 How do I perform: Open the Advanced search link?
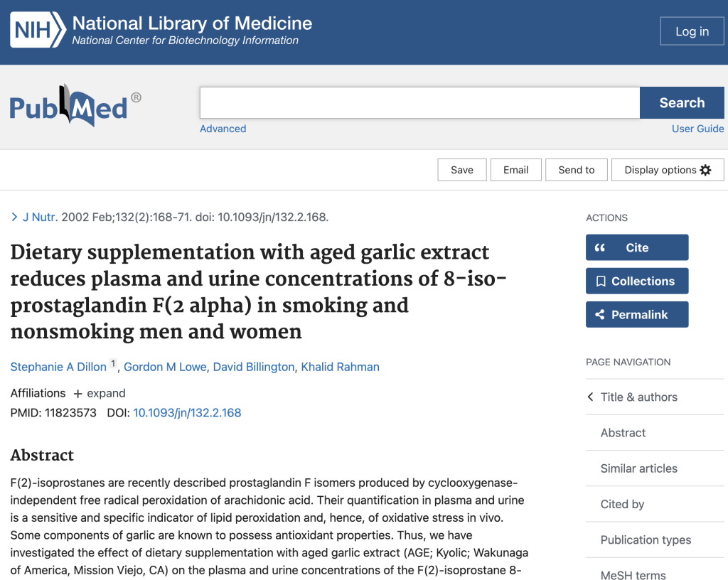223,129
